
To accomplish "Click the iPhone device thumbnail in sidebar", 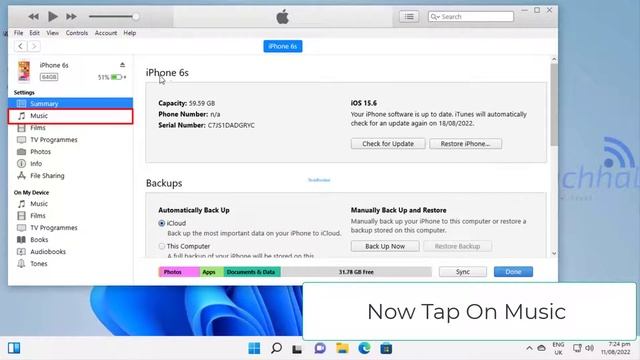I will tap(24, 71).
